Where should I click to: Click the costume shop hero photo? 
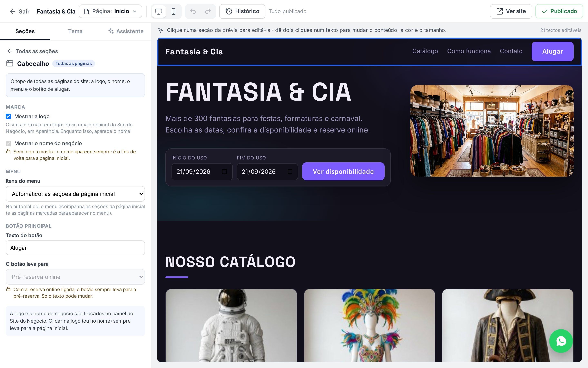coord(492,131)
